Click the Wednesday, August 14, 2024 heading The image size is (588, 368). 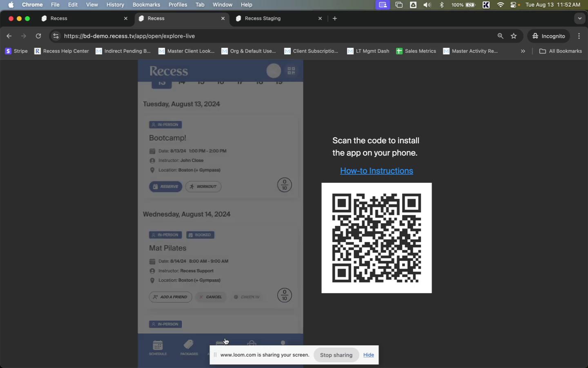click(187, 214)
